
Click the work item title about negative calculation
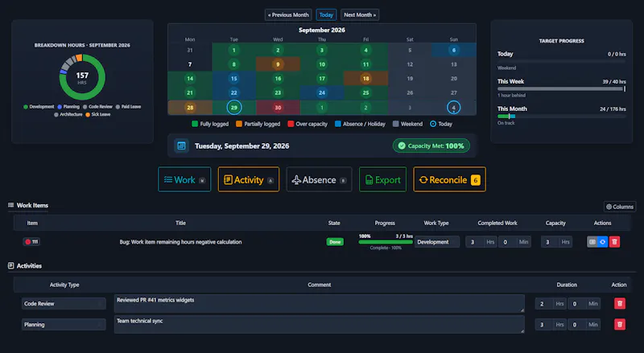click(x=180, y=242)
